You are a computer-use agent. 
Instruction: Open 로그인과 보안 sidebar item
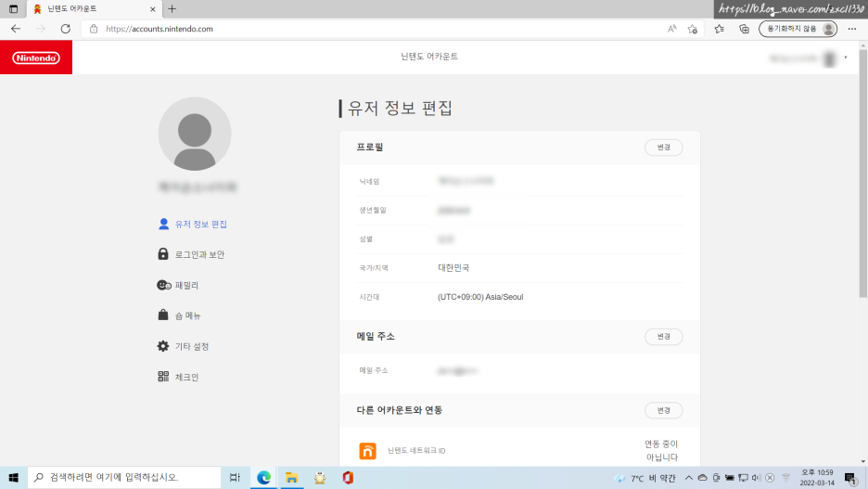pos(191,255)
